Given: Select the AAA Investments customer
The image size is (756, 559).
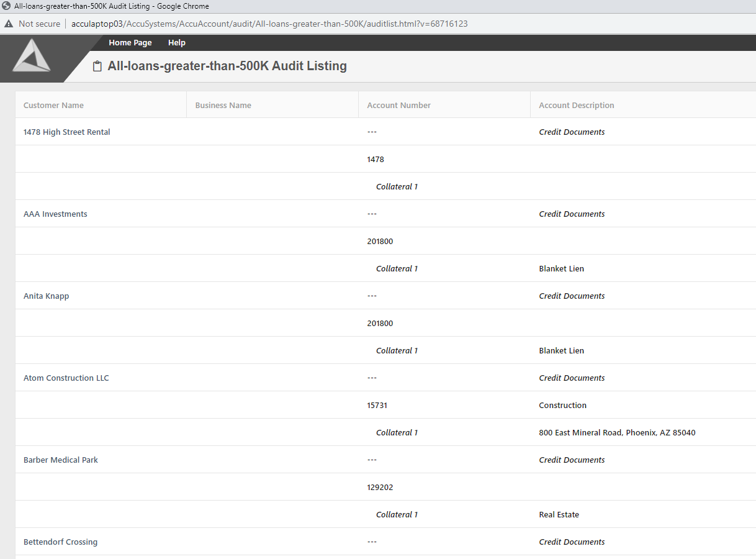Looking at the screenshot, I should point(55,214).
